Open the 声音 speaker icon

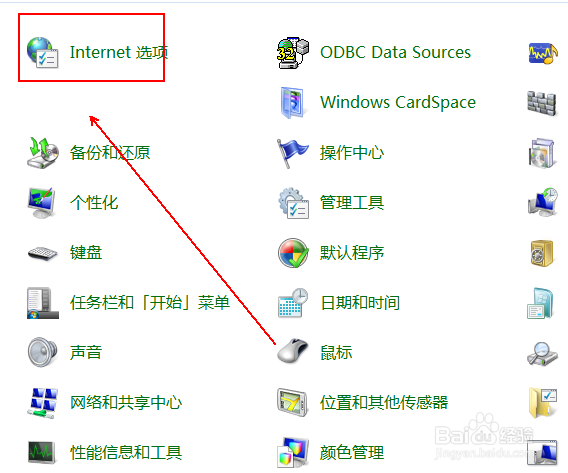click(x=42, y=352)
